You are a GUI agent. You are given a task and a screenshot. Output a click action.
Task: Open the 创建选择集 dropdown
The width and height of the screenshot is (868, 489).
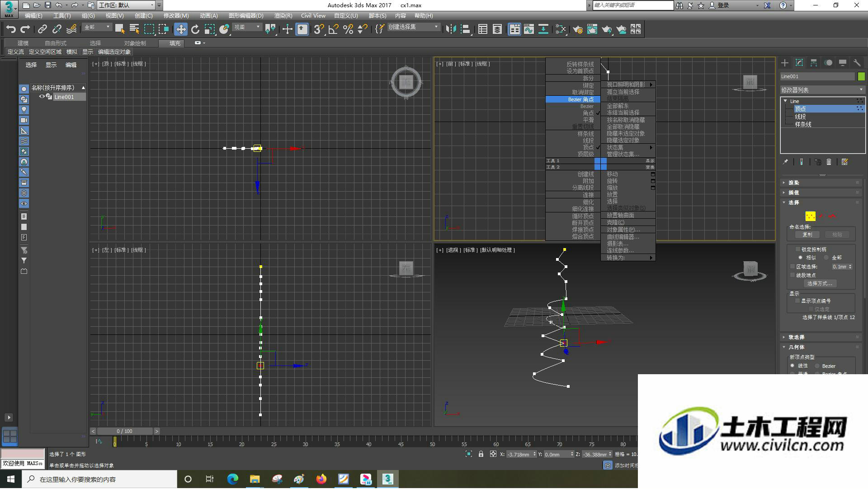pos(413,27)
